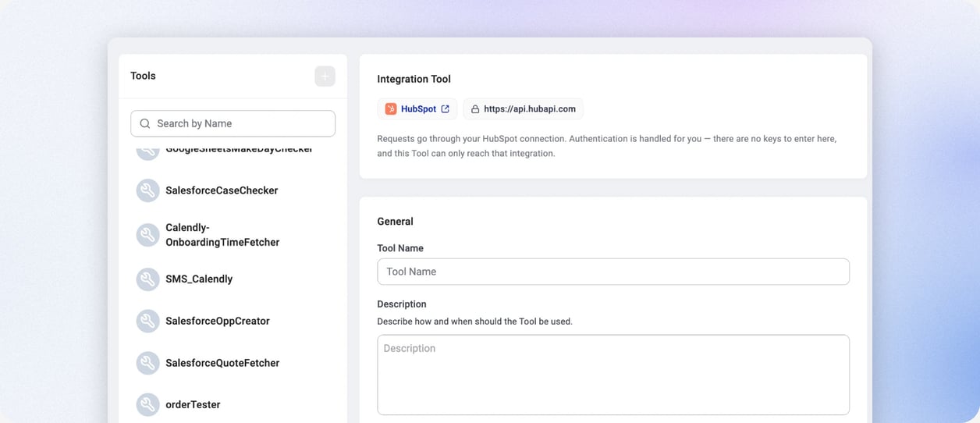Image resolution: width=980 pixels, height=423 pixels.
Task: Click the Integration Tool heading
Action: [x=414, y=79]
